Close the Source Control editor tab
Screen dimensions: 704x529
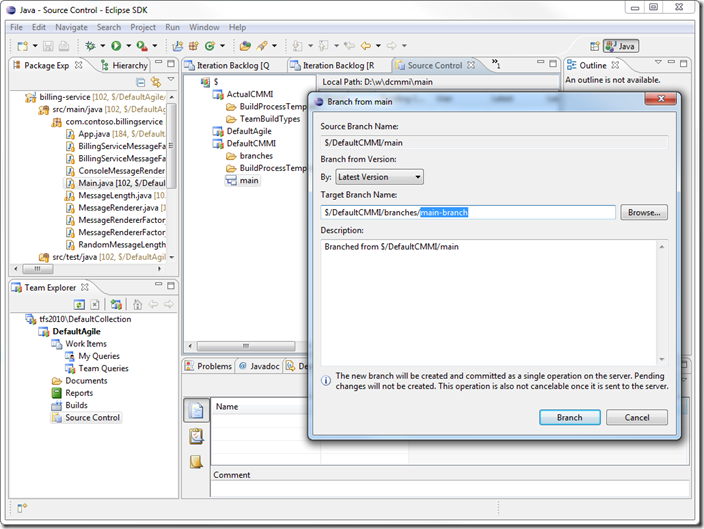pyautogui.click(x=471, y=65)
